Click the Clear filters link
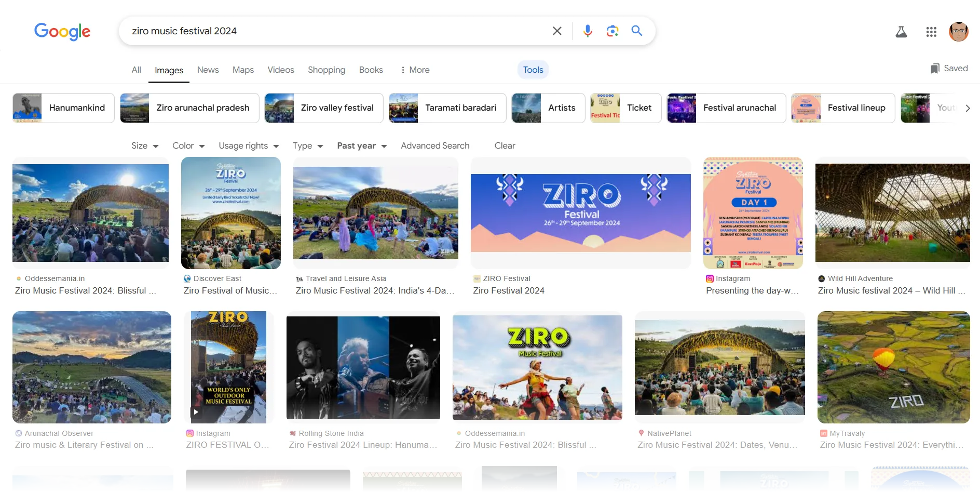Viewport: 980px width, 492px height. 505,145
